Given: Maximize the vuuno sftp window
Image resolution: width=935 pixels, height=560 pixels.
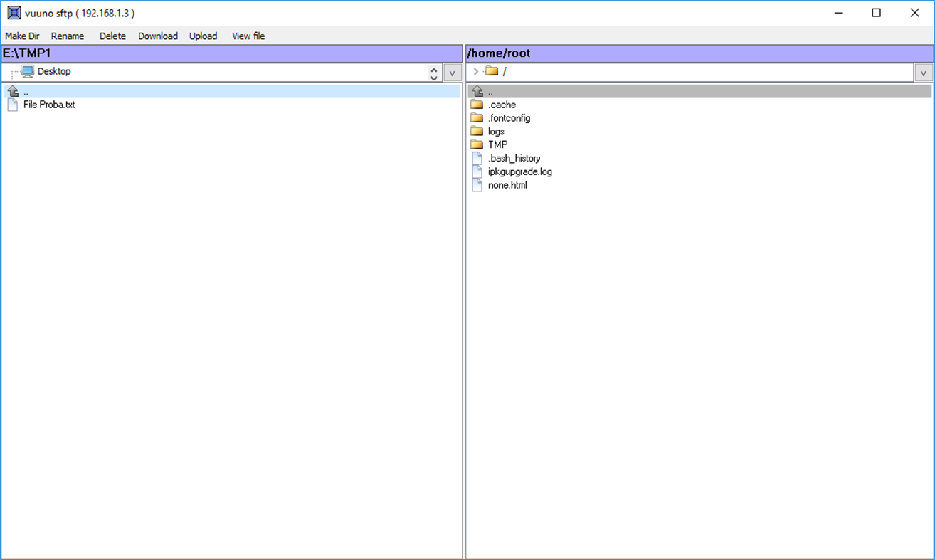Looking at the screenshot, I should 877,13.
